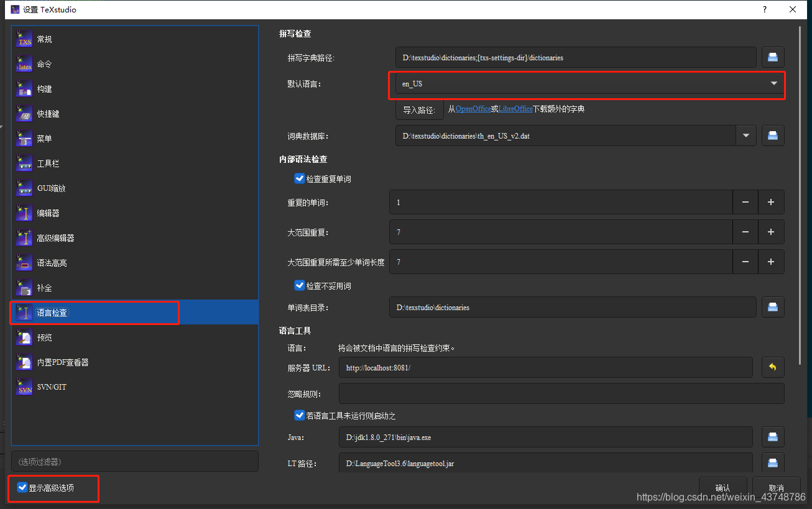Decrease 大范围重复 value with minus stepper
The image size is (812, 509).
(x=745, y=232)
